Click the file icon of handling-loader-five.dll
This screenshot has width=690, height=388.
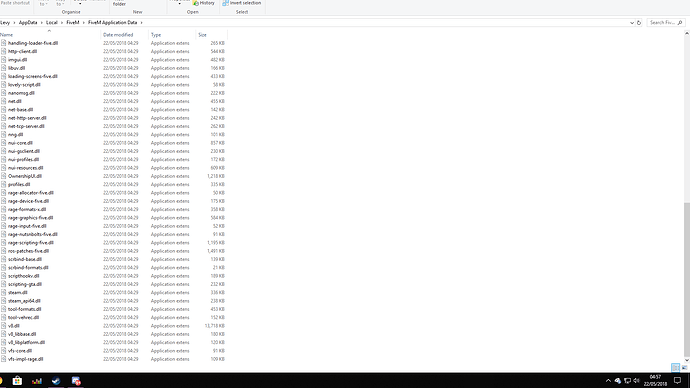click(x=4, y=43)
